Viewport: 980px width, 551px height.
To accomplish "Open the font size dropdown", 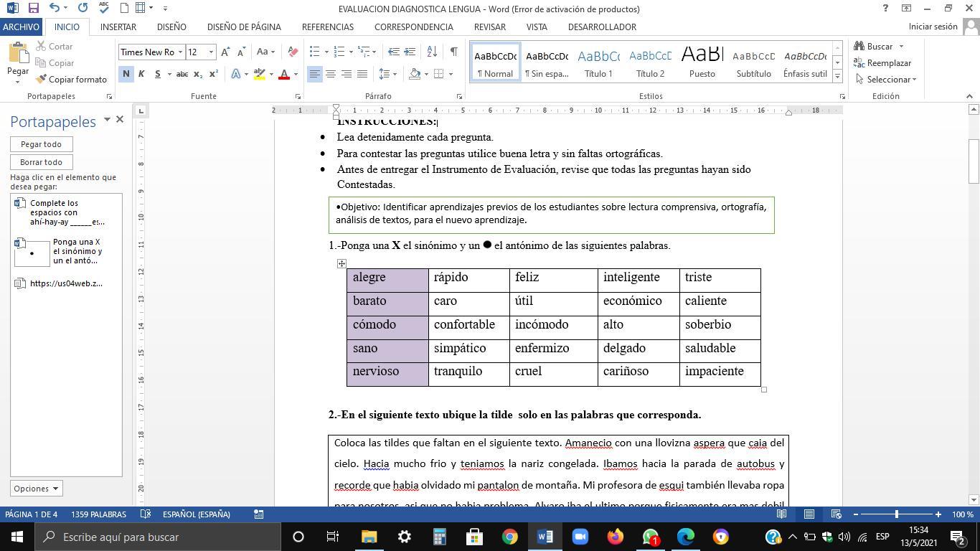I will 211,52.
